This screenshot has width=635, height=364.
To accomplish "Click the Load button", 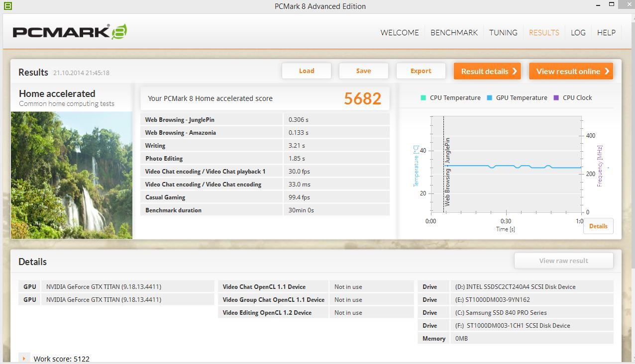I will (x=307, y=71).
